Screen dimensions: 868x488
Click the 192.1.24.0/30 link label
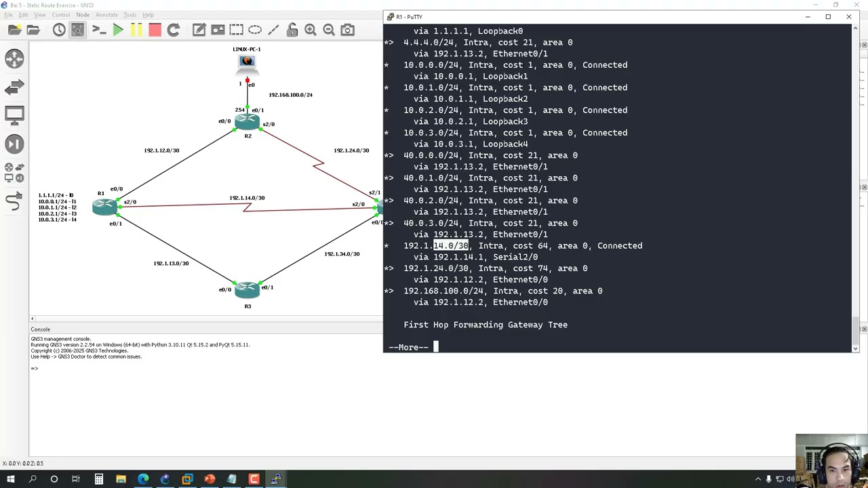click(351, 150)
